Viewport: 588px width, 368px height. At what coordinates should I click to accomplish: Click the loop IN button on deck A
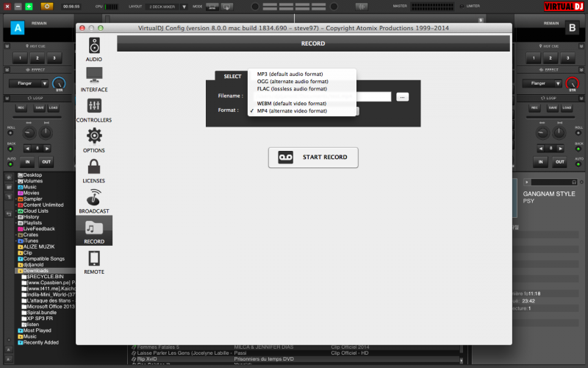(x=27, y=162)
